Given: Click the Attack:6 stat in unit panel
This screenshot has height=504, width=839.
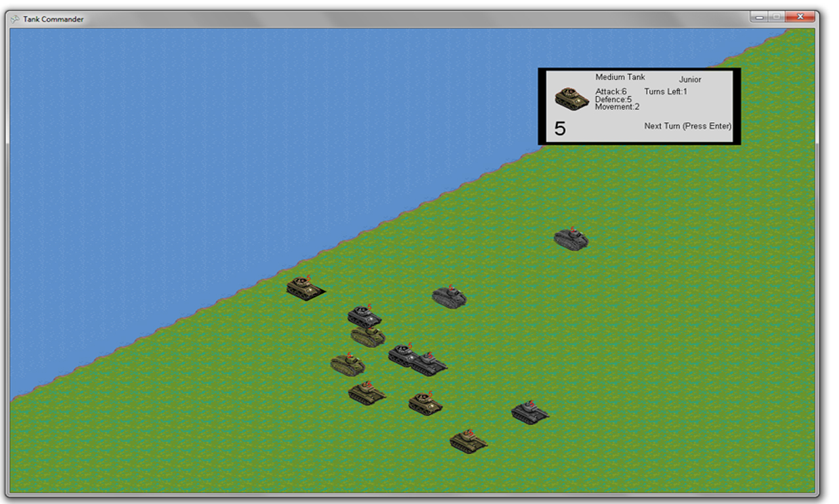Looking at the screenshot, I should tap(611, 92).
